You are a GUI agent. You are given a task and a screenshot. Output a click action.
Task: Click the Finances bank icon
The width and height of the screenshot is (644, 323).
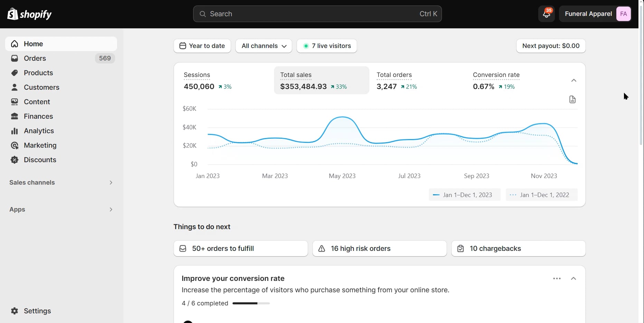pyautogui.click(x=15, y=116)
